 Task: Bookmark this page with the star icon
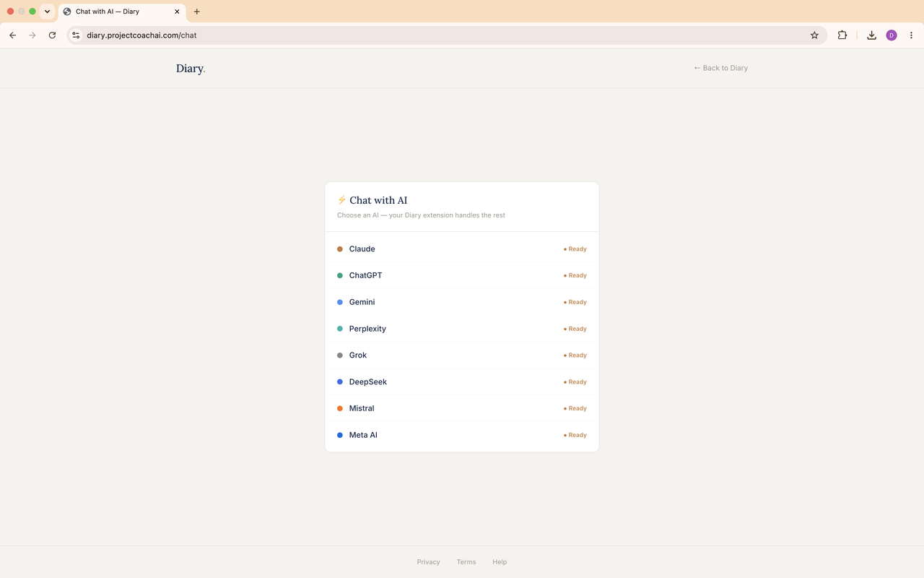click(x=814, y=35)
